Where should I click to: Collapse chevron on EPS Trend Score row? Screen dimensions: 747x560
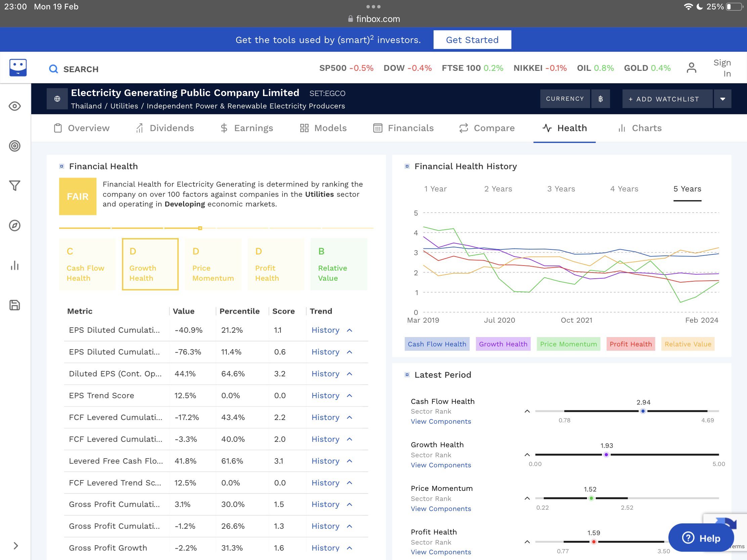click(350, 395)
